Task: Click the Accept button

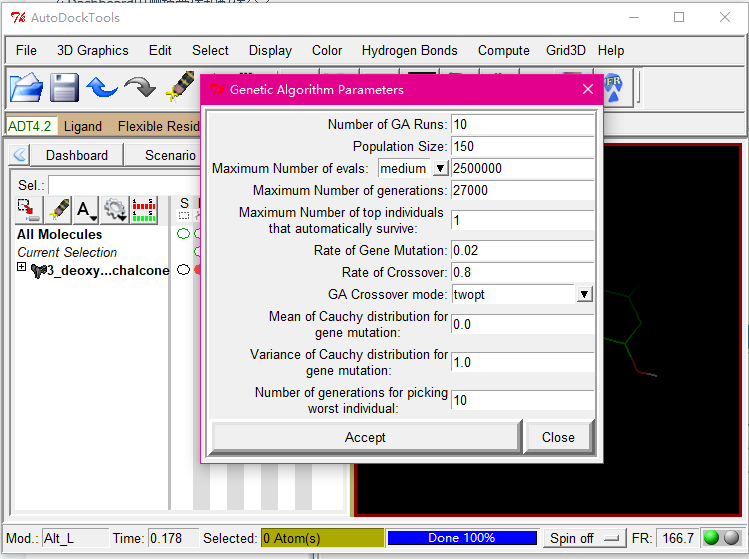Action: (x=365, y=437)
